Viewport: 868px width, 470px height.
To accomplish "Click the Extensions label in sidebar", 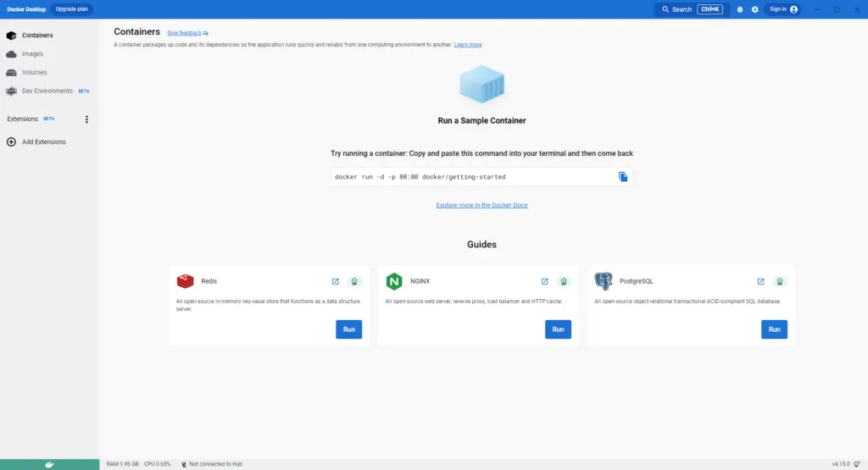I will point(22,119).
